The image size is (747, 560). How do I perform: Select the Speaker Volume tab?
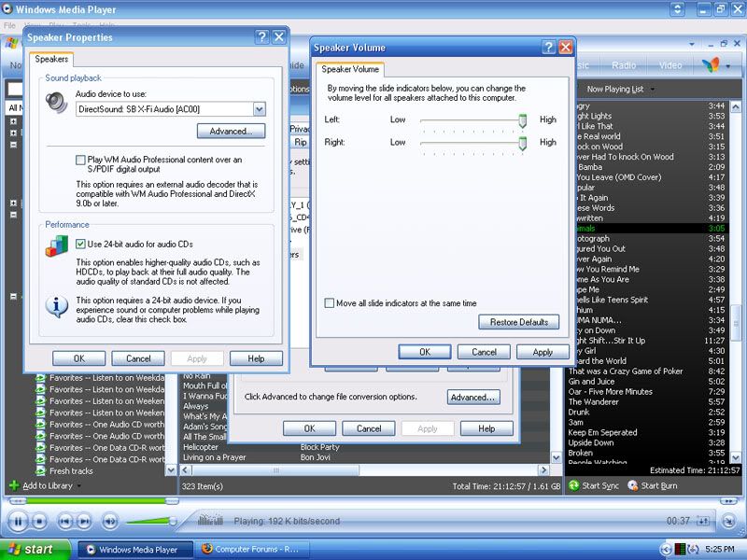(x=350, y=69)
